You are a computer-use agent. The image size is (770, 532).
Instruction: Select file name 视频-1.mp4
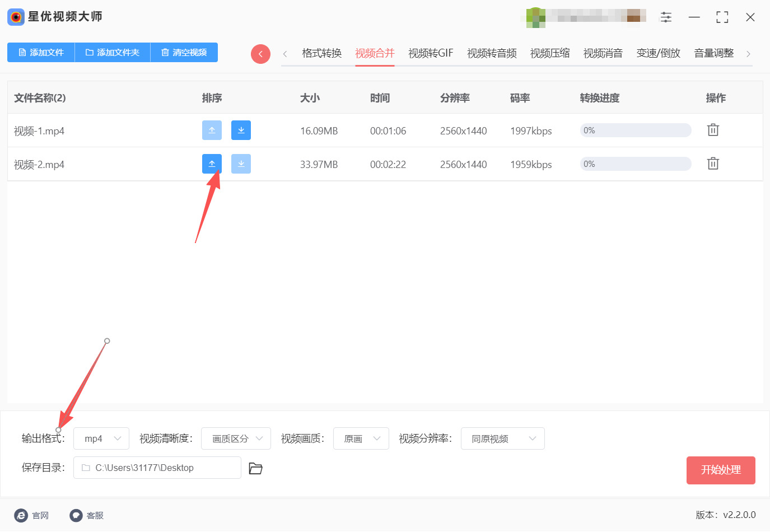pos(39,131)
